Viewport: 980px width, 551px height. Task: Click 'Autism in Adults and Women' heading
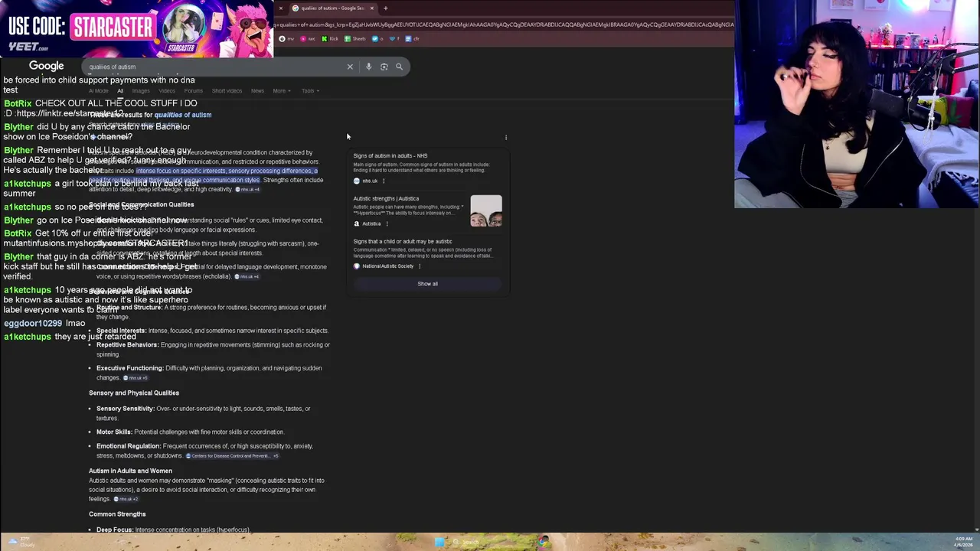point(130,471)
